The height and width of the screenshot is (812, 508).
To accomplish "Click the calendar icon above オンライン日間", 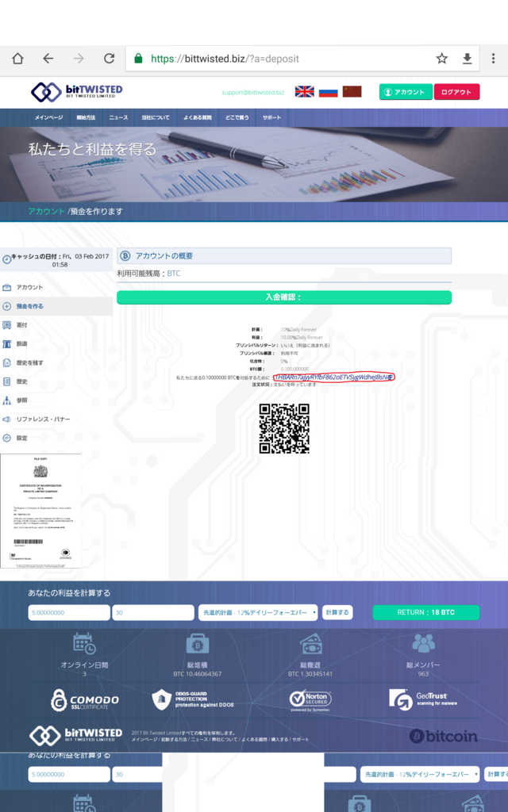I will coord(84,644).
